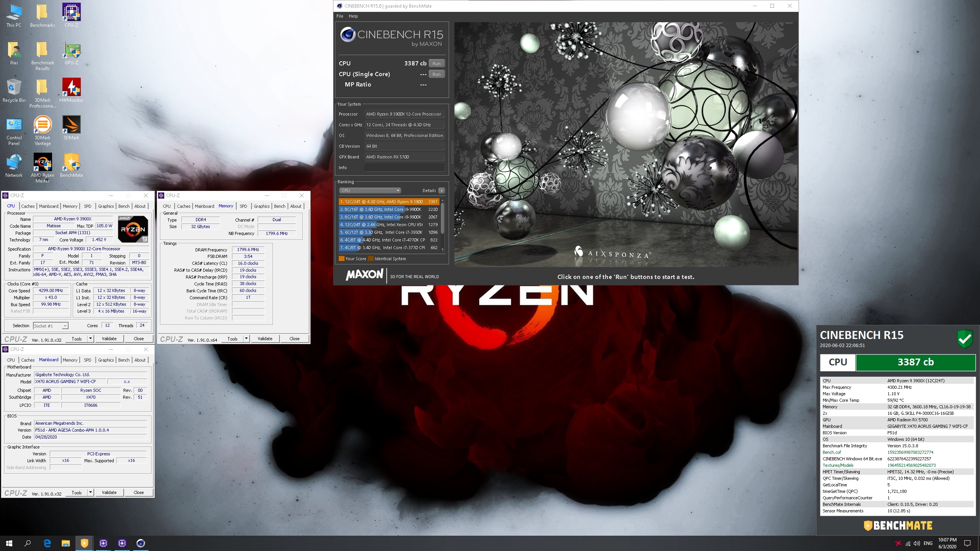Screen dimensions: 980x551
Task: Launch 3DMark desktop shortcut
Action: click(71, 128)
